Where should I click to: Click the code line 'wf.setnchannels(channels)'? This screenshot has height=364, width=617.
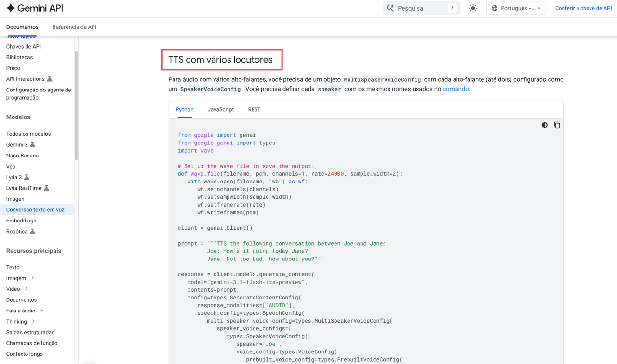point(238,189)
